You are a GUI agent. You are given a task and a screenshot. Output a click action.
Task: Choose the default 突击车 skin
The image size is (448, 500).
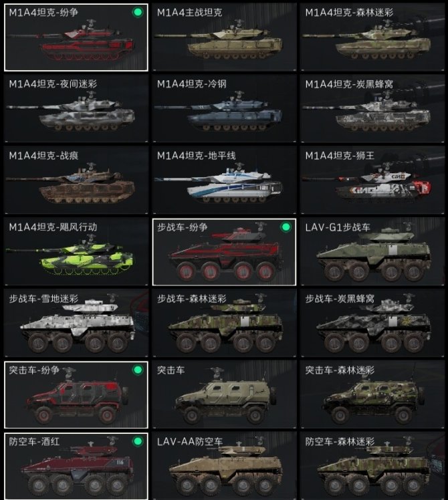pos(224,395)
